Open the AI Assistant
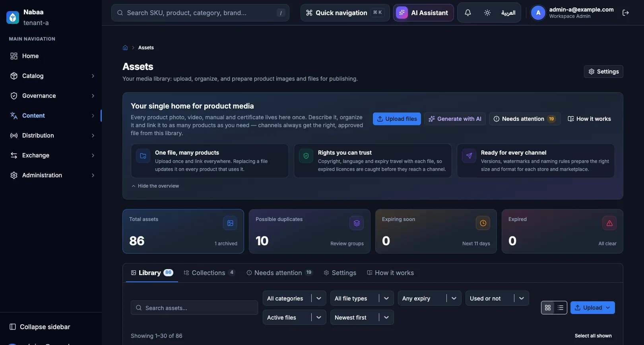The image size is (644, 345). click(423, 13)
